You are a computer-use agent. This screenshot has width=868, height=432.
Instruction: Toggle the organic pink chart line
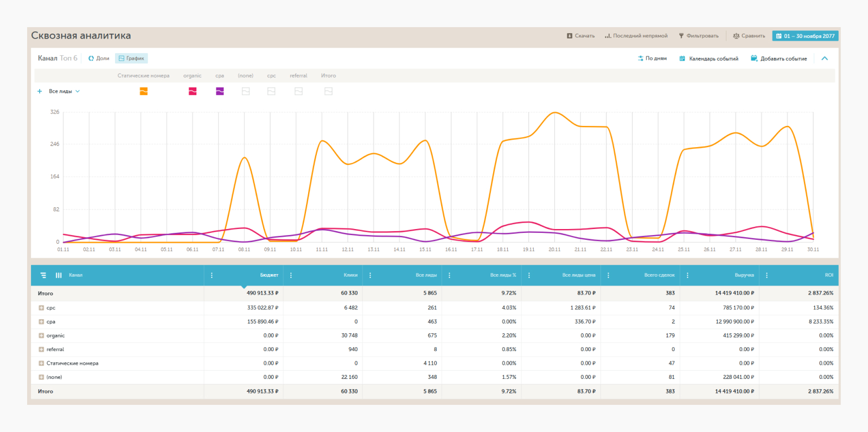coord(193,91)
